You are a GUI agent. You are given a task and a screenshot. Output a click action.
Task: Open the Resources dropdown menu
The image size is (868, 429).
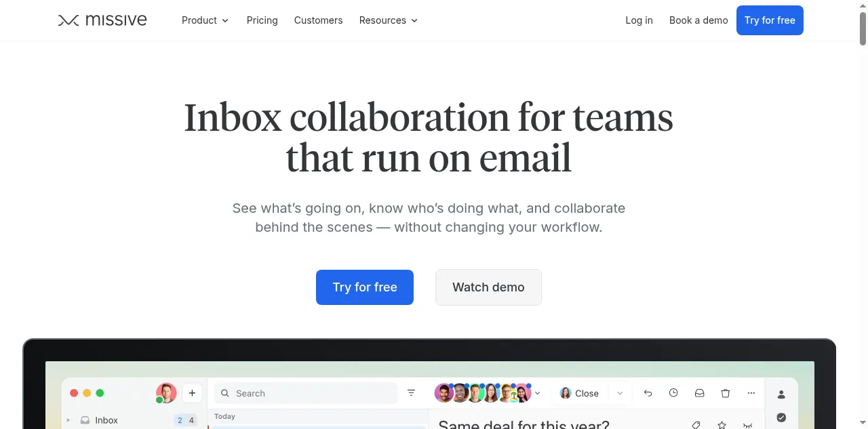(x=389, y=20)
